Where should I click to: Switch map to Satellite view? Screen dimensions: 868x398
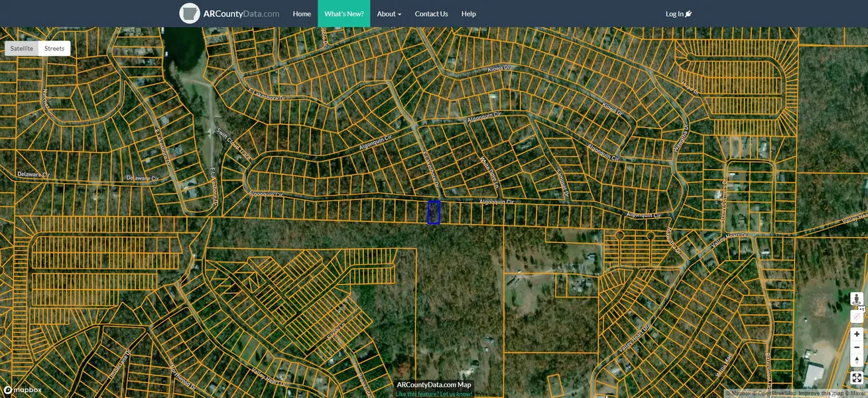(22, 48)
